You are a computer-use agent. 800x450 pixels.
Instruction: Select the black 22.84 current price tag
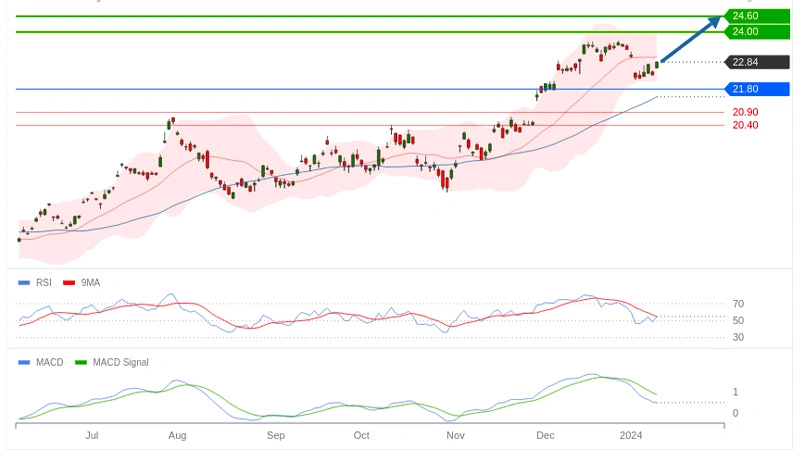click(747, 62)
